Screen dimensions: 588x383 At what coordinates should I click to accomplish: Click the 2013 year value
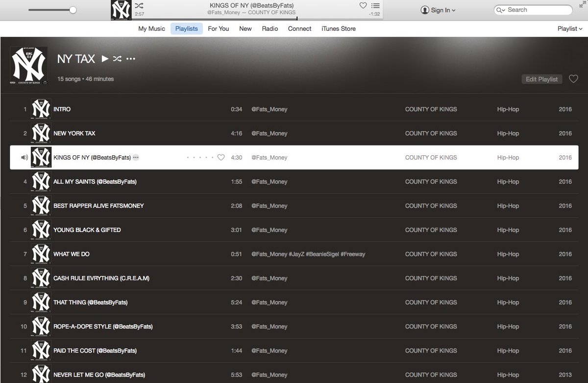[565, 375]
